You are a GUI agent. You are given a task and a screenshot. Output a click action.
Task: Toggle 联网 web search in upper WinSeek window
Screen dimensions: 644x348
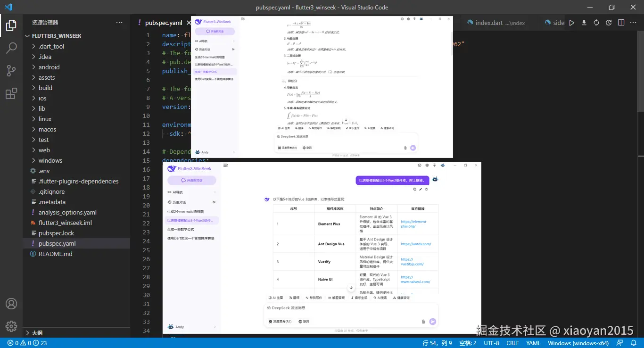pyautogui.click(x=307, y=148)
